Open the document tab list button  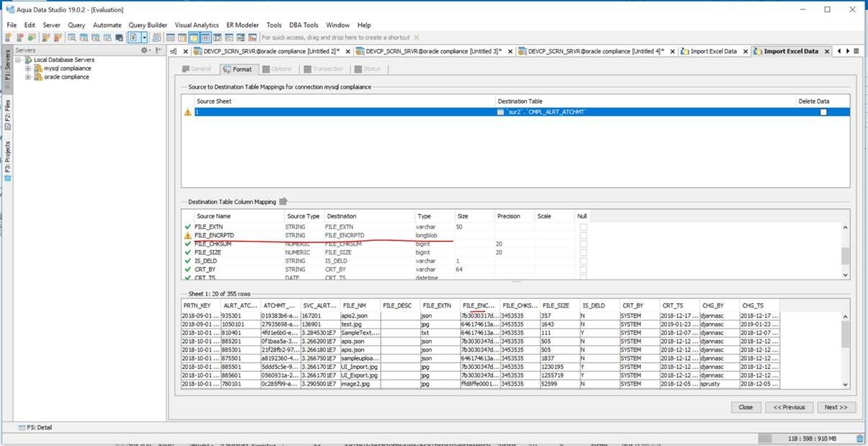click(x=856, y=51)
